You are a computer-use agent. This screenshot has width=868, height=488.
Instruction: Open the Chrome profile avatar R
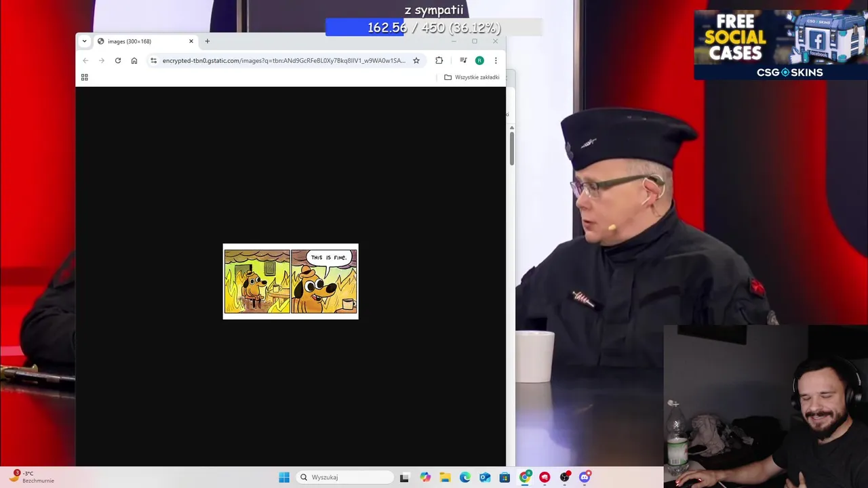click(479, 60)
